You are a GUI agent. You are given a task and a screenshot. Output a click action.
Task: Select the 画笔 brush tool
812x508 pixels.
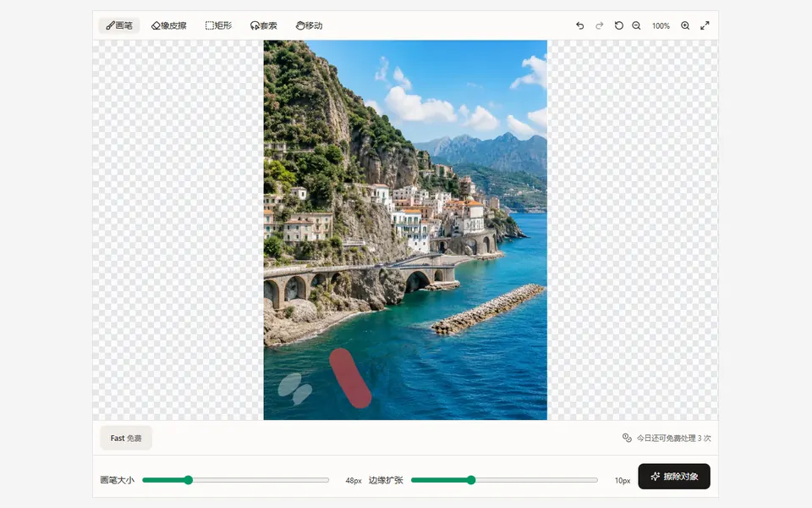pyautogui.click(x=119, y=25)
